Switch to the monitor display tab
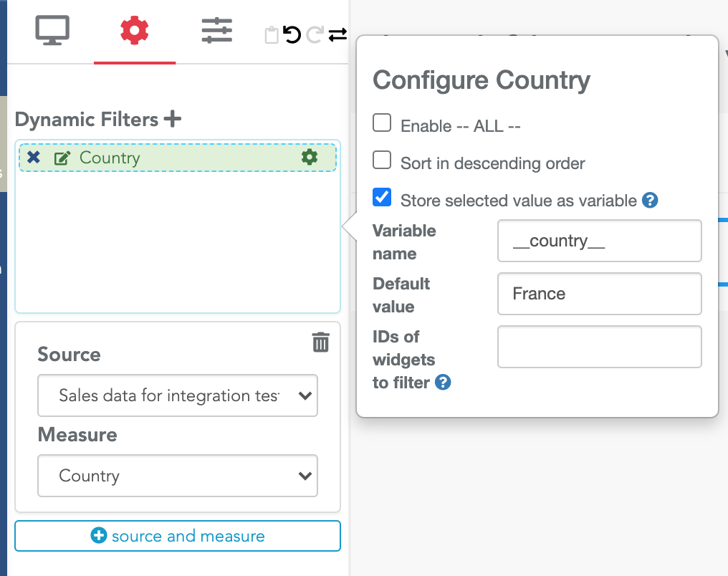Screen dimensions: 728x576 [x=52, y=31]
